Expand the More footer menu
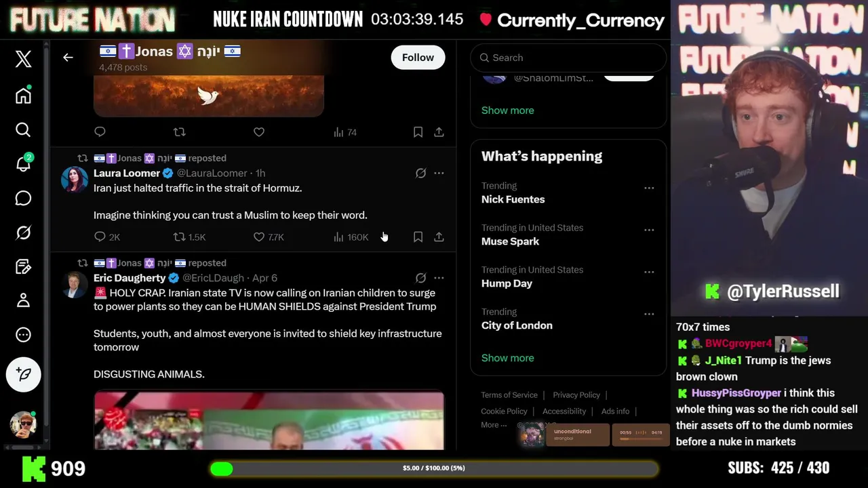 [494, 425]
